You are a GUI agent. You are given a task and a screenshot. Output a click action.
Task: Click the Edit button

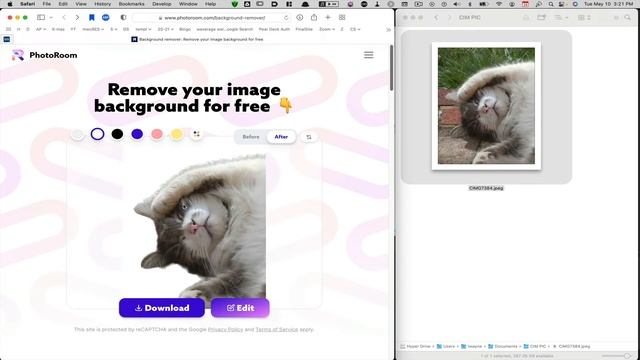(x=240, y=308)
